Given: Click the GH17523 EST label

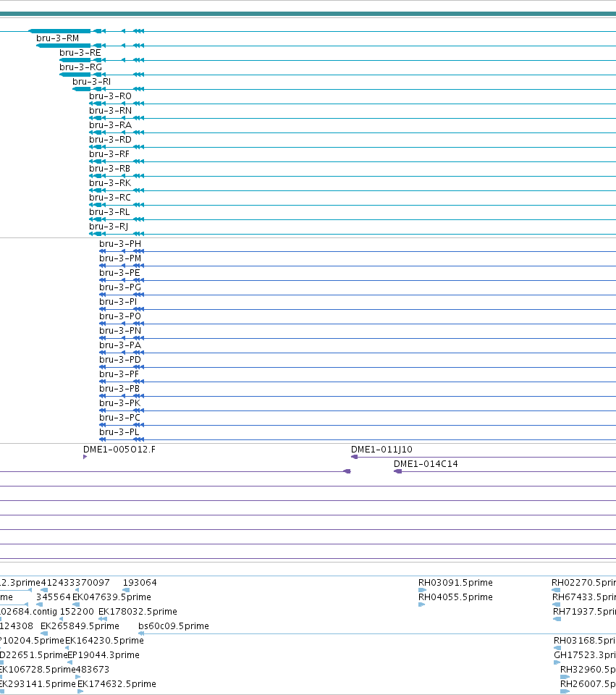Looking at the screenshot, I should pyautogui.click(x=585, y=655).
